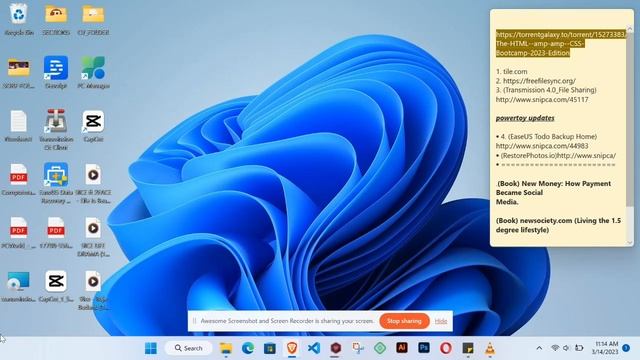Launch Adobe Illustrator from the taskbar

pos(402,348)
